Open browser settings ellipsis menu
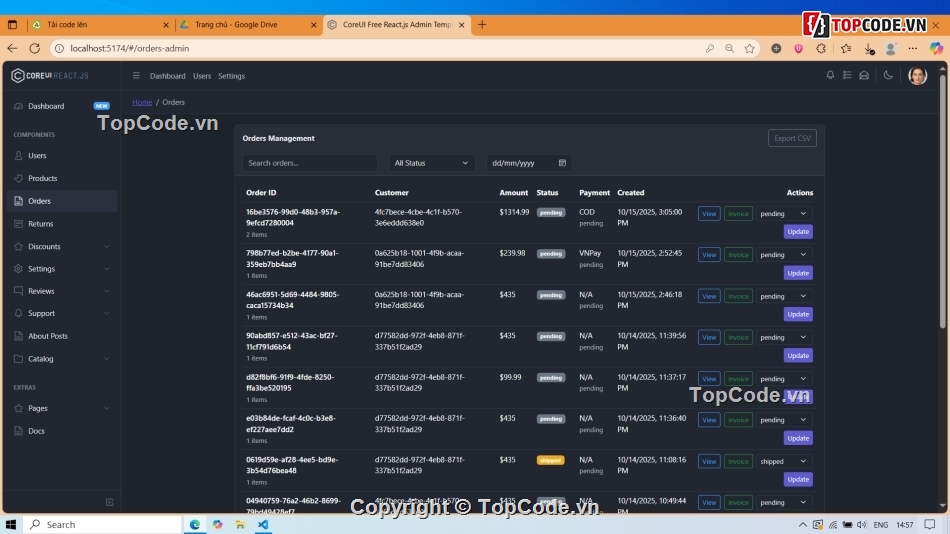950x534 pixels. pyautogui.click(x=912, y=48)
